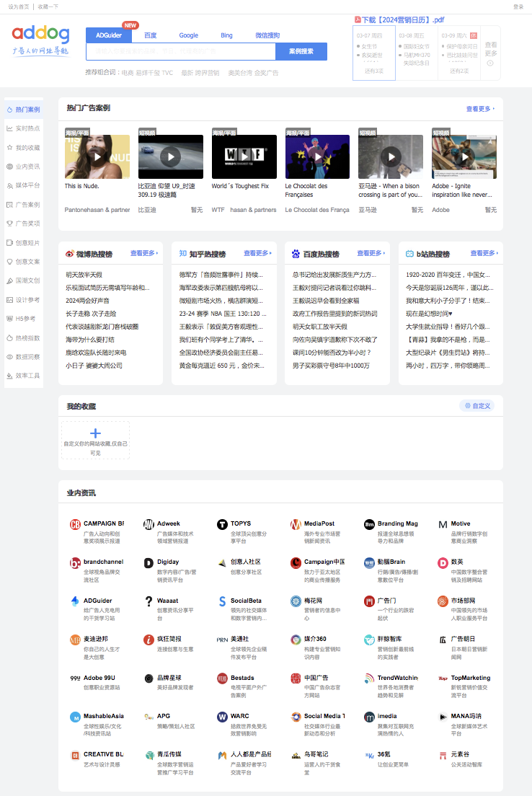The height and width of the screenshot is (796, 532).
Task: See more 知乎热搜榜 via 查看更多
Action: (x=257, y=253)
